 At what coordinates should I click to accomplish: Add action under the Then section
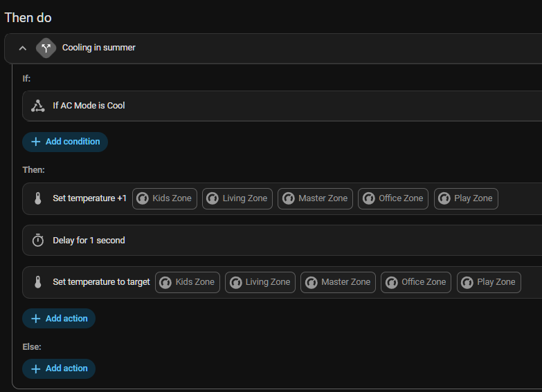[59, 319]
